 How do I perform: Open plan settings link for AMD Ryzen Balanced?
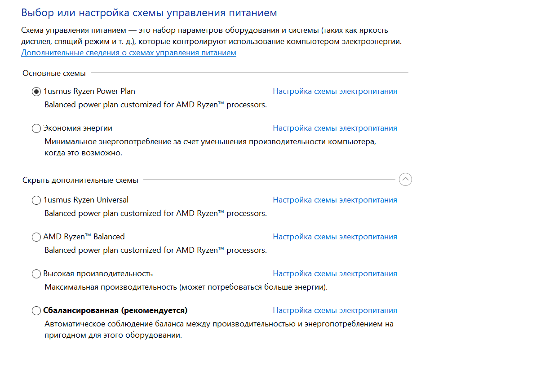[335, 237]
